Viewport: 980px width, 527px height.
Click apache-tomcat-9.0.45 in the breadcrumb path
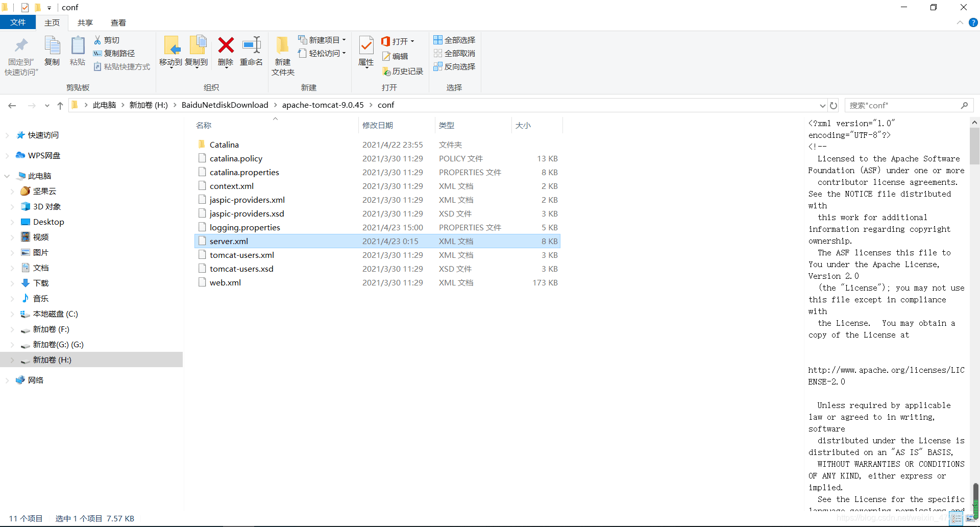tap(323, 105)
